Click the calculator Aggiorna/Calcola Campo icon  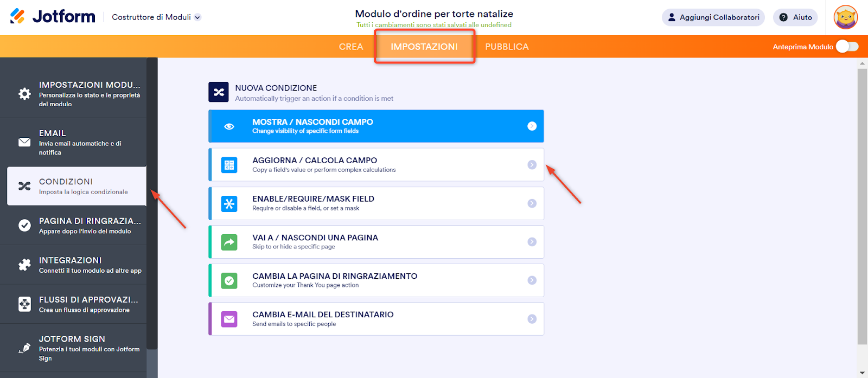coord(229,165)
